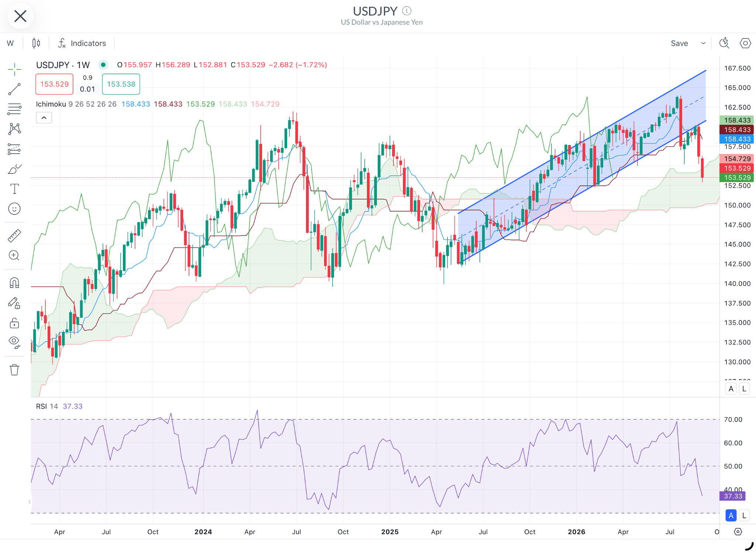Open time axis settings gear at bottom right
The width and height of the screenshot is (756, 553).
click(738, 532)
